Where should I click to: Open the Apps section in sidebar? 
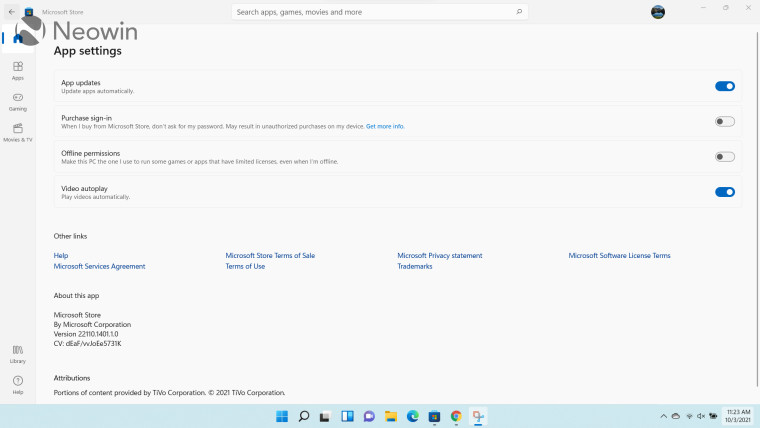pos(18,70)
